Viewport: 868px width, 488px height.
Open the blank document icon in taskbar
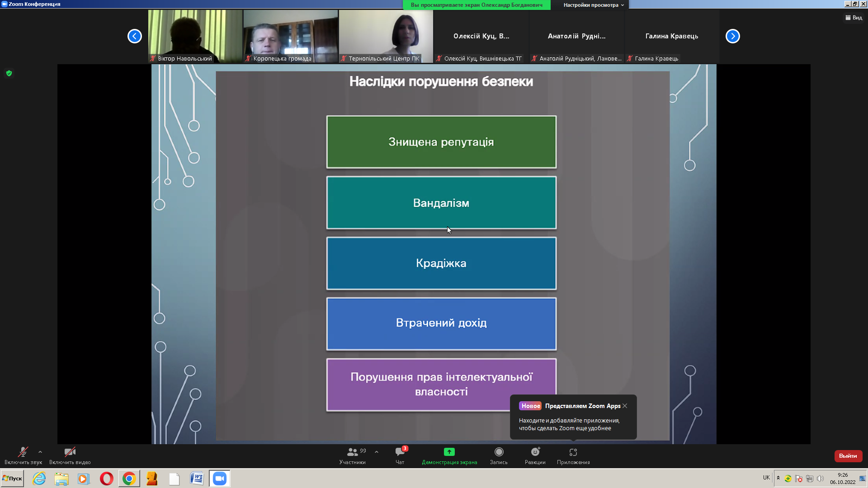[x=175, y=479]
